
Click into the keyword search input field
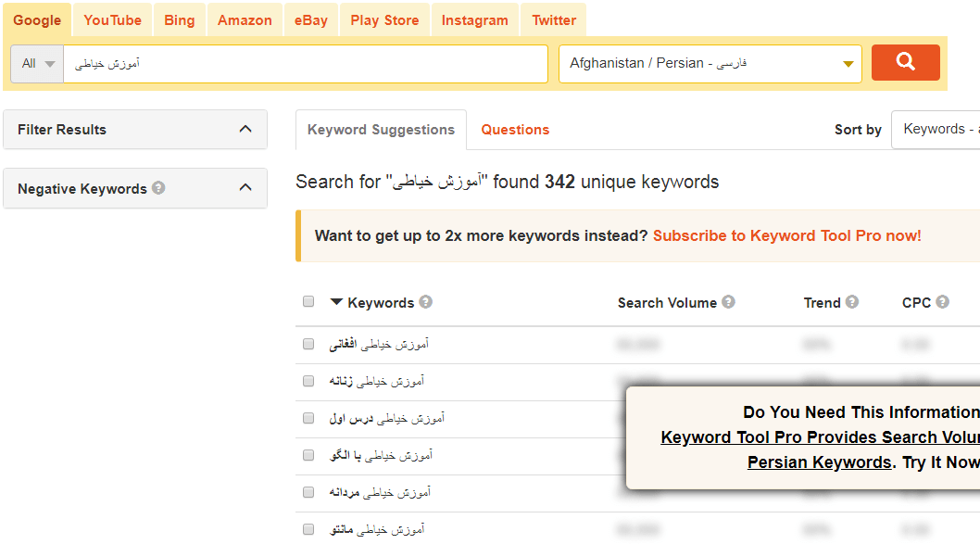[306, 64]
